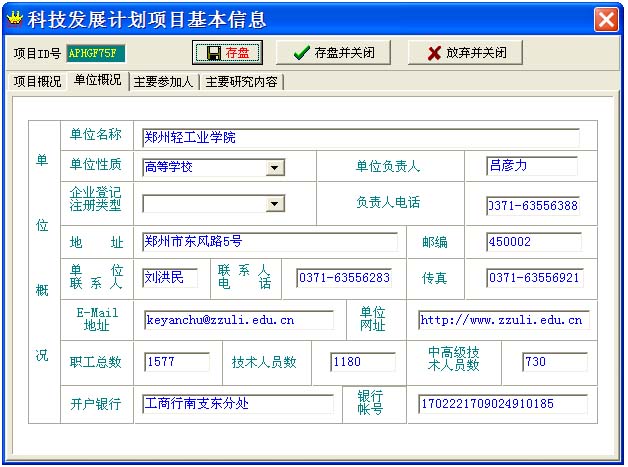Open the 企业登记注册类型 dropdown
Image resolution: width=628 pixels, height=467 pixels.
(275, 204)
